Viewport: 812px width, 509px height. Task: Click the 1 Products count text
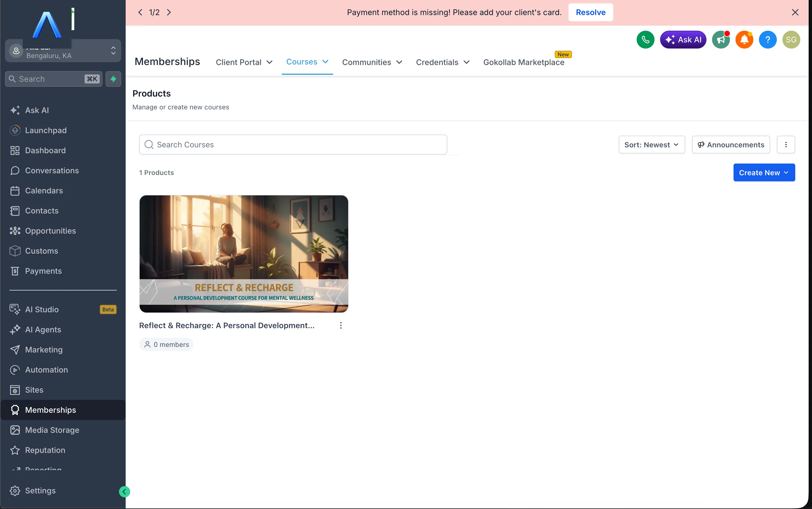coord(156,173)
